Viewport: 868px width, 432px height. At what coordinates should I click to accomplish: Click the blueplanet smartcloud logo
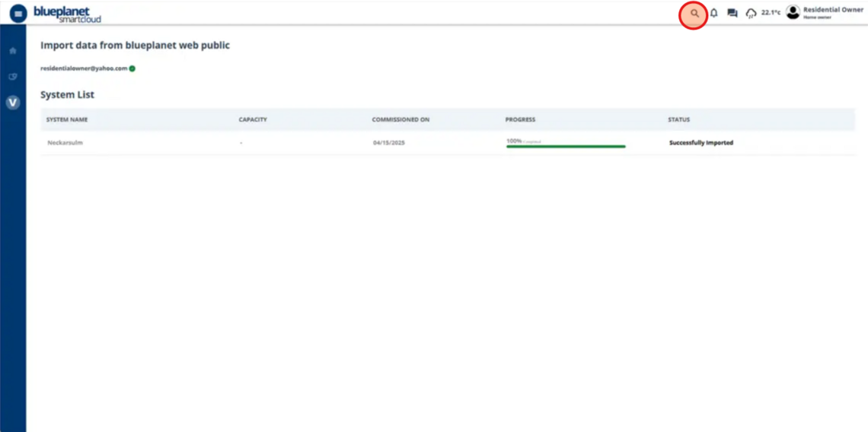click(x=67, y=14)
